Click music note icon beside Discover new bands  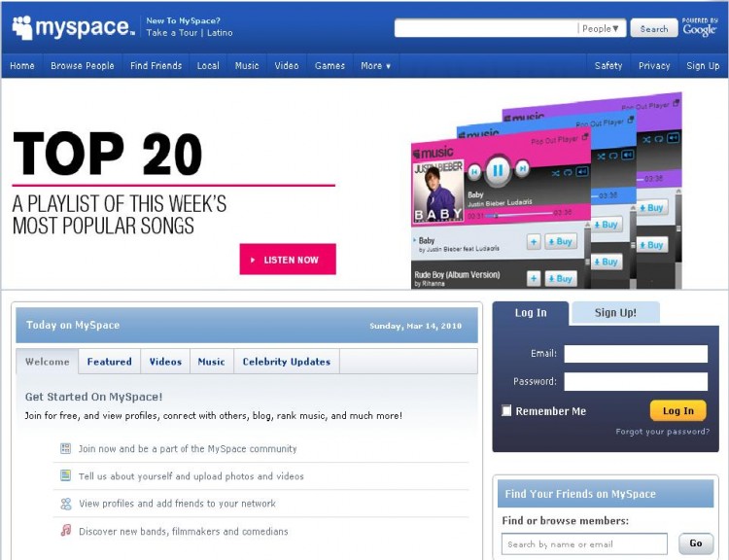coord(66,530)
